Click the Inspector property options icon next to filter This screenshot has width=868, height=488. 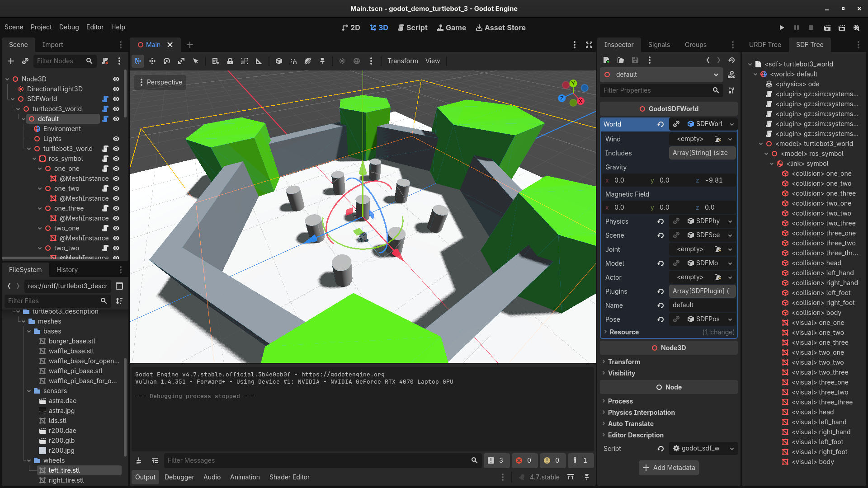[x=731, y=90]
